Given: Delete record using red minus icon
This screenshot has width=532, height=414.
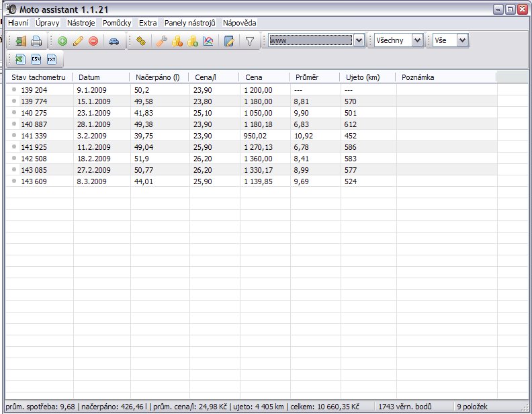Looking at the screenshot, I should (x=93, y=41).
